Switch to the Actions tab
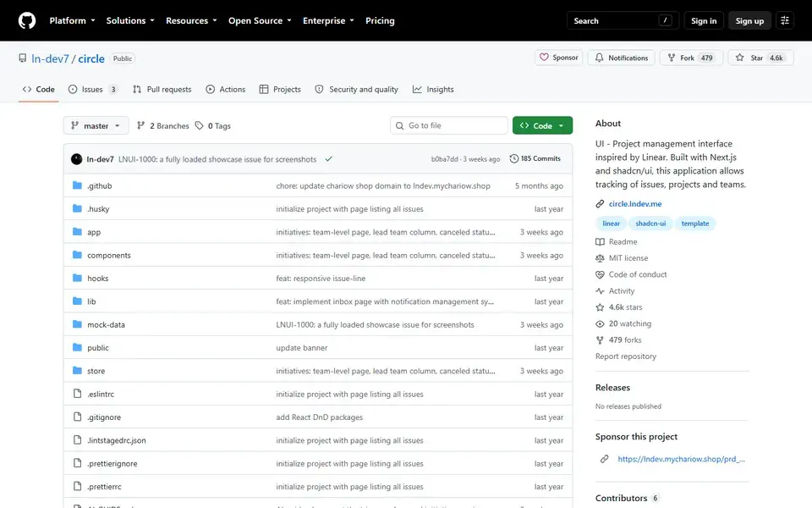812x508 pixels. pos(225,89)
